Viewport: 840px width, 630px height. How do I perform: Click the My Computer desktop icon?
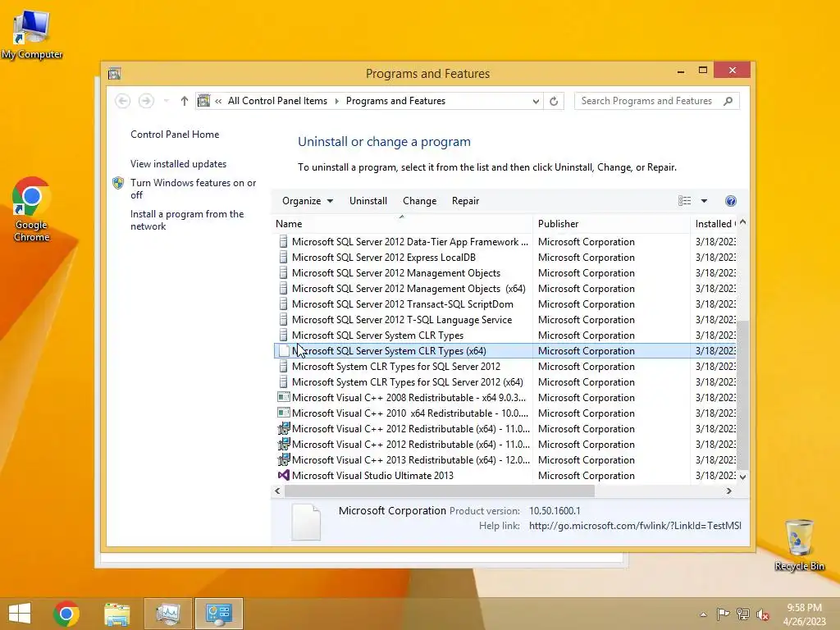click(x=32, y=34)
